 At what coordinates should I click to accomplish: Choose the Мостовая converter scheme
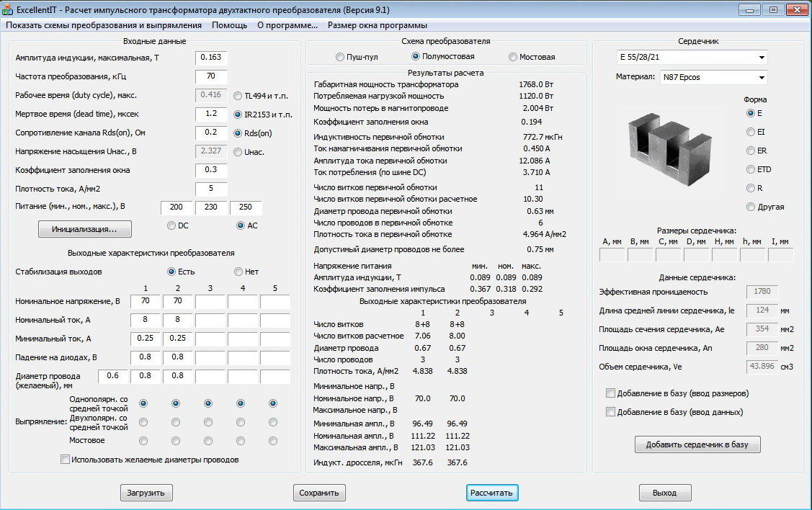(x=513, y=57)
